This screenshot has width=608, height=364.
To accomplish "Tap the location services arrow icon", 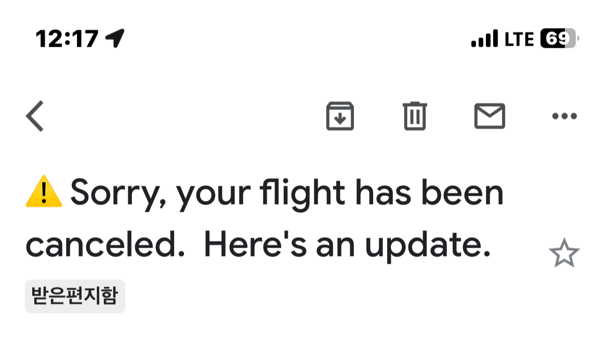I will [x=115, y=38].
